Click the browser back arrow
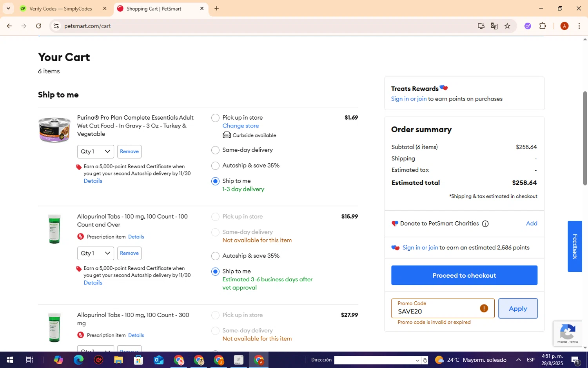The image size is (588, 368). (9, 26)
